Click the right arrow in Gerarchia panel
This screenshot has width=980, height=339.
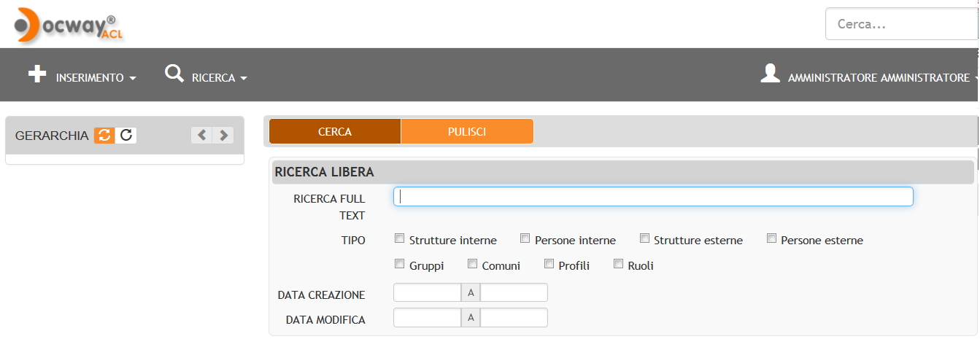[x=223, y=135]
